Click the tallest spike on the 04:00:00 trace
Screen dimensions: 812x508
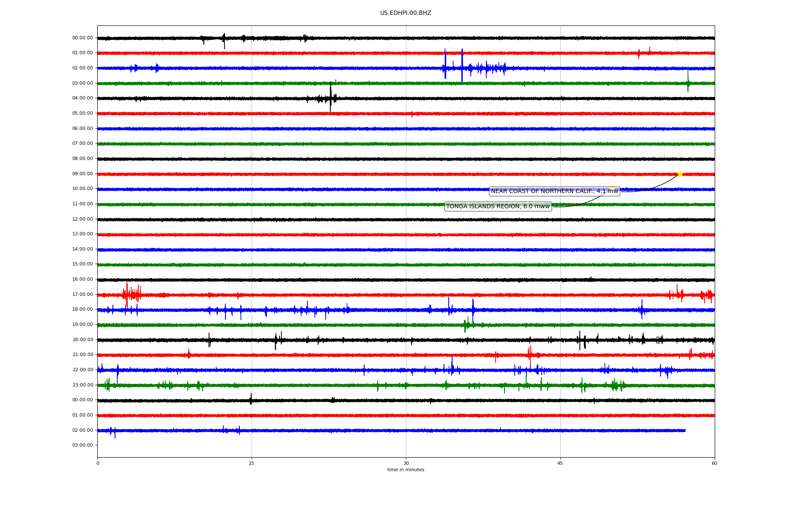(330, 97)
